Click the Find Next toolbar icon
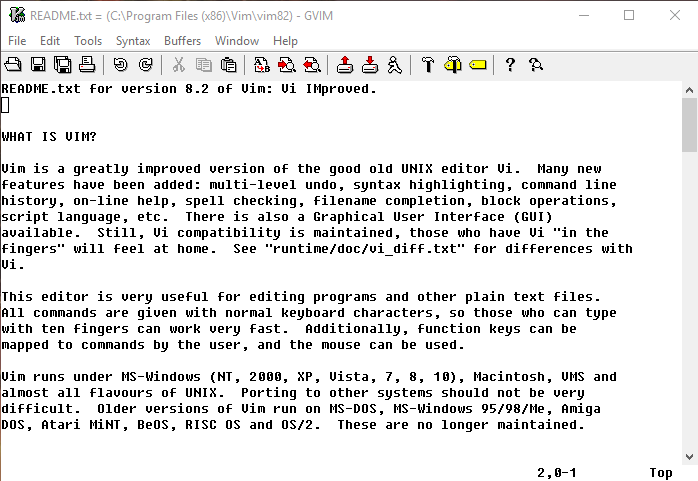This screenshot has height=481, width=698. (287, 65)
